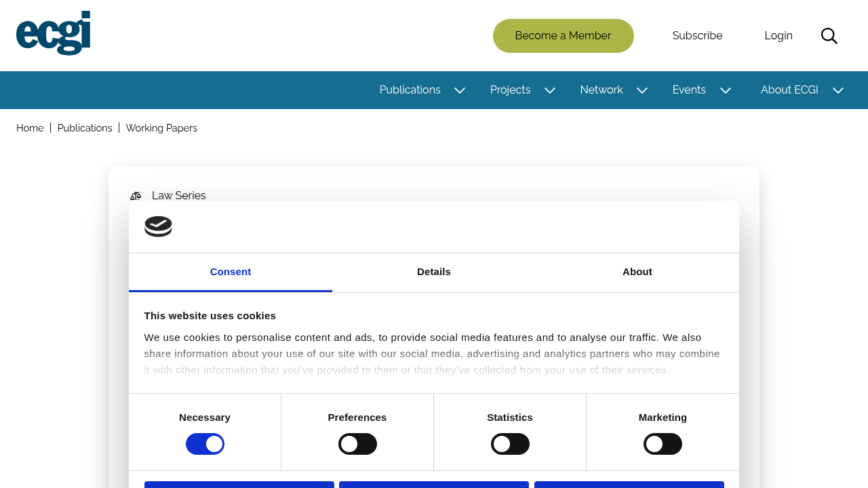The height and width of the screenshot is (488, 868).
Task: Open the Network nav item
Action: coord(601,90)
